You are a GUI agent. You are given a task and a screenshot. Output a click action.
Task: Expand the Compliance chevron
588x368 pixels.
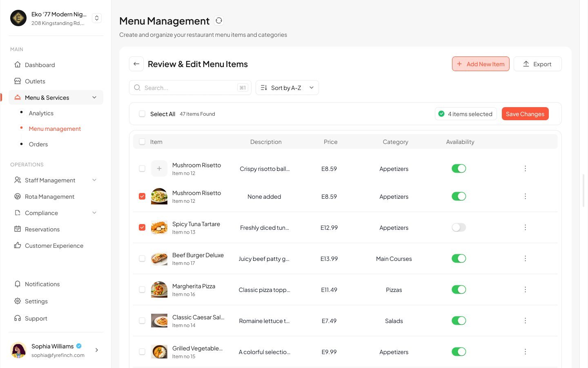[94, 213]
